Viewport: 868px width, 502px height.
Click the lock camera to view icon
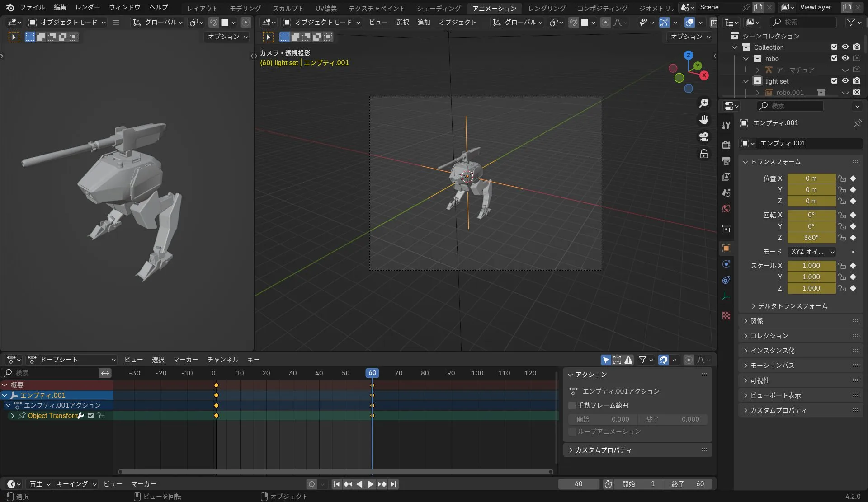tap(704, 154)
